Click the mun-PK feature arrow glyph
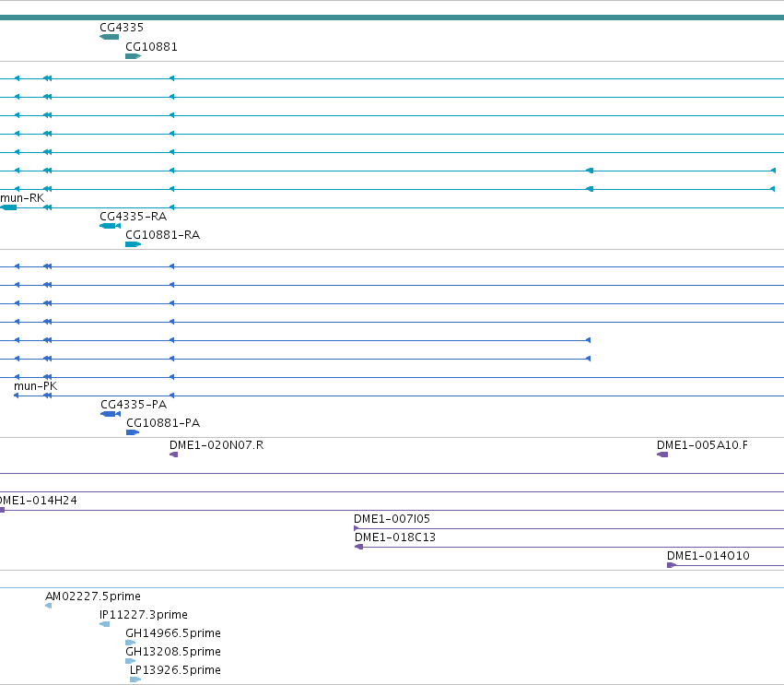 point(17,396)
